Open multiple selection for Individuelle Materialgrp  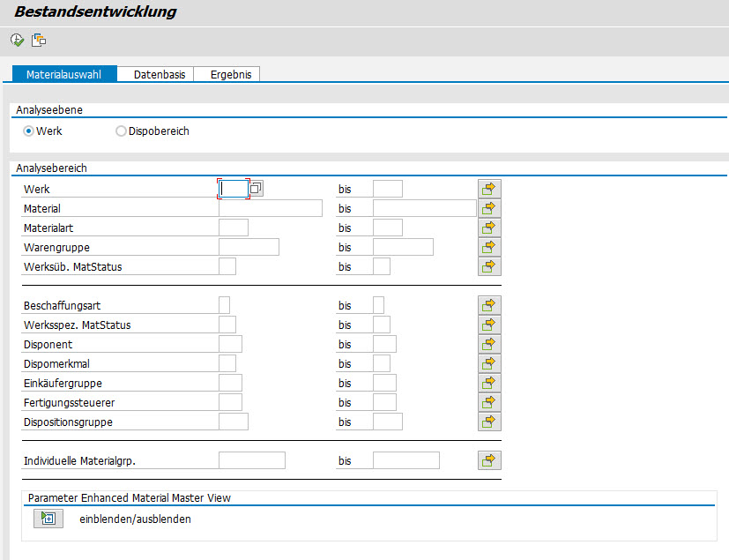488,459
